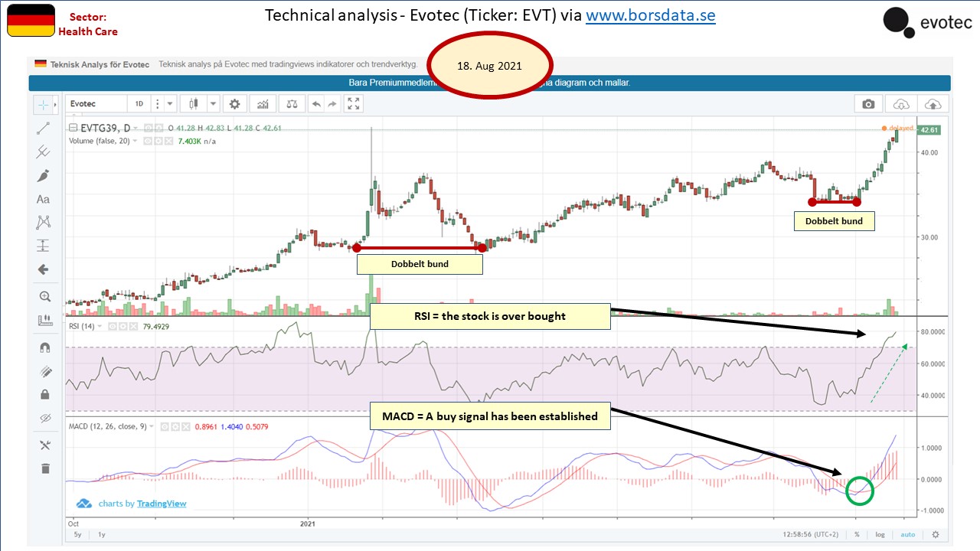Hide all drawings with eye icon
The width and height of the screenshot is (980, 551).
tap(44, 418)
